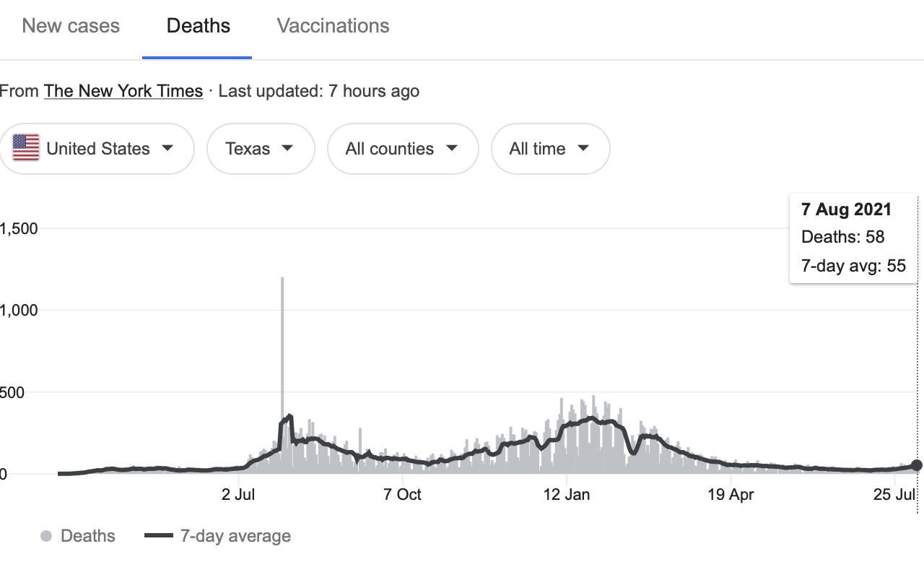Select the Deaths tab
Viewport: 924px width, 562px height.
click(198, 26)
